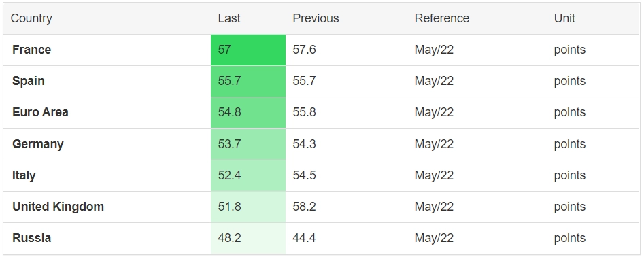Open the Germany country link
The image size is (644, 259).
pyautogui.click(x=38, y=144)
